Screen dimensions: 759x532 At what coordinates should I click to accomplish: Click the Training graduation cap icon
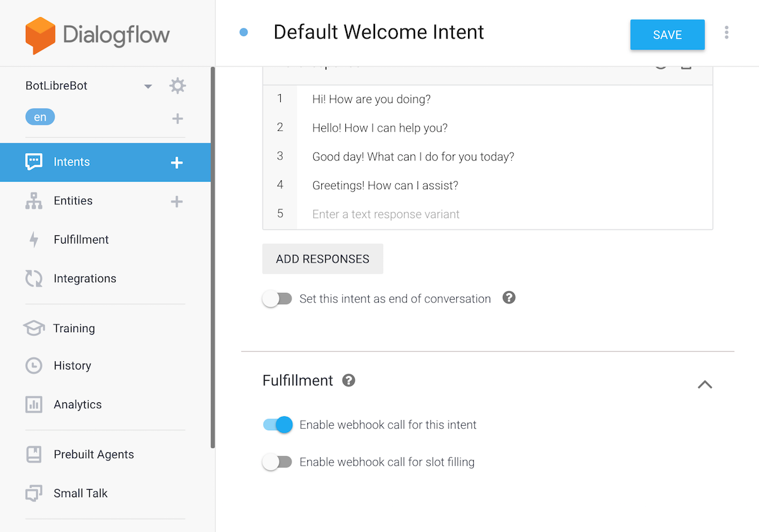tap(34, 328)
